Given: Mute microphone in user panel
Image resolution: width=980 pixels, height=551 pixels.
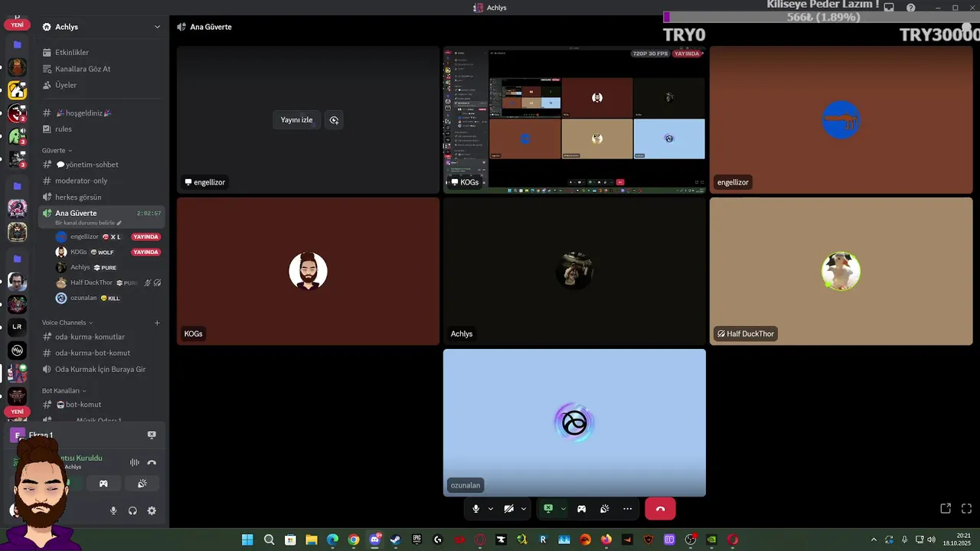Looking at the screenshot, I should point(113,511).
